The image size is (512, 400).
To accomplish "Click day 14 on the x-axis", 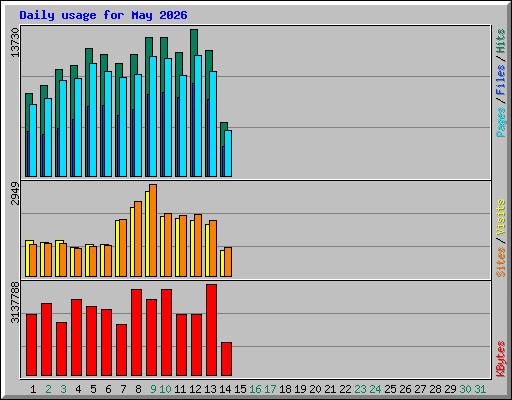I will [225, 389].
